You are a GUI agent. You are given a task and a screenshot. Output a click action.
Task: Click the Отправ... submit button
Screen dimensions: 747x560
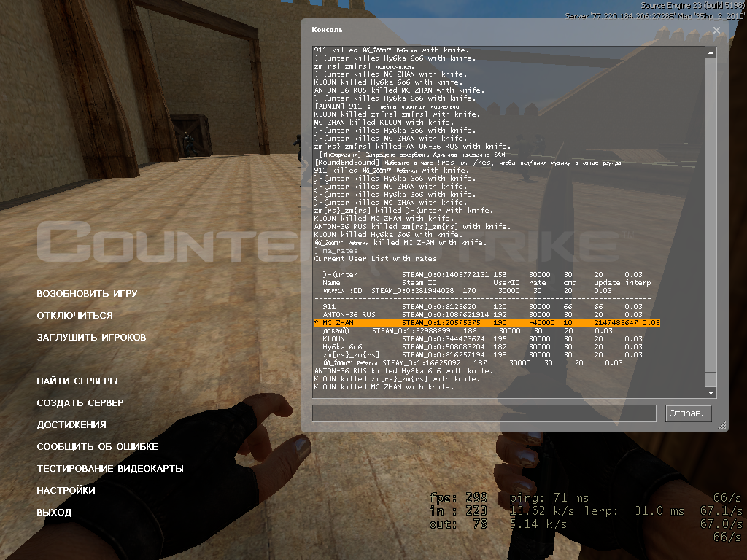[x=689, y=413]
